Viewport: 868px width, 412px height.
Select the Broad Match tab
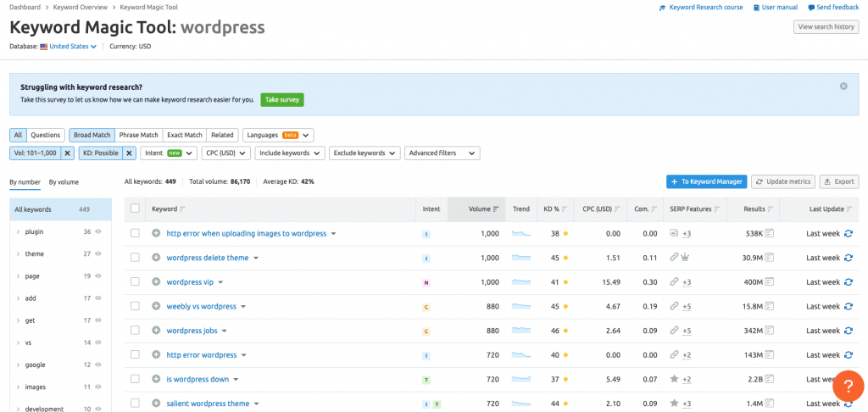tap(92, 135)
